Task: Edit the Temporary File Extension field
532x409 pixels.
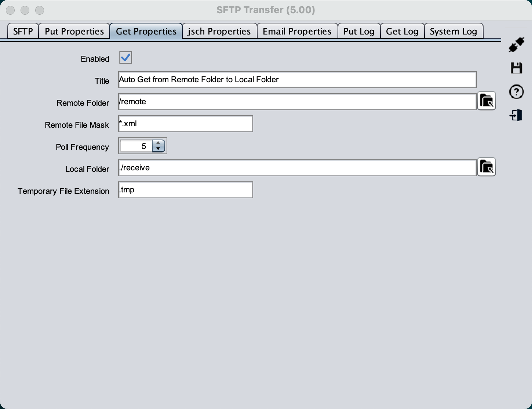Action: point(185,190)
